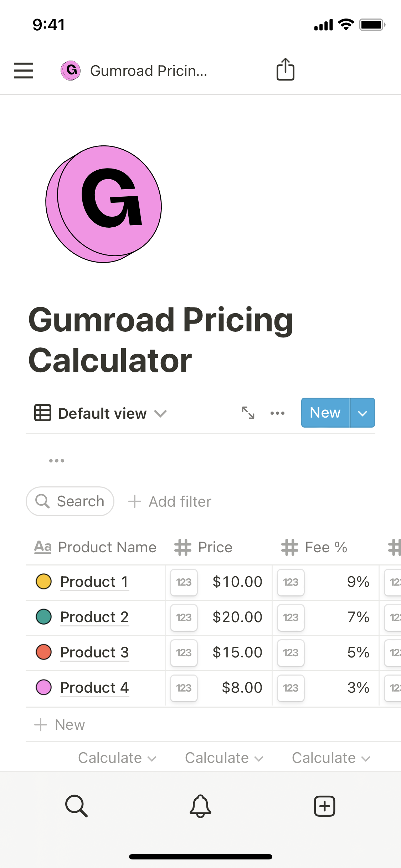Open Calculate menu under Fee % column
The height and width of the screenshot is (868, 401).
coord(331,758)
